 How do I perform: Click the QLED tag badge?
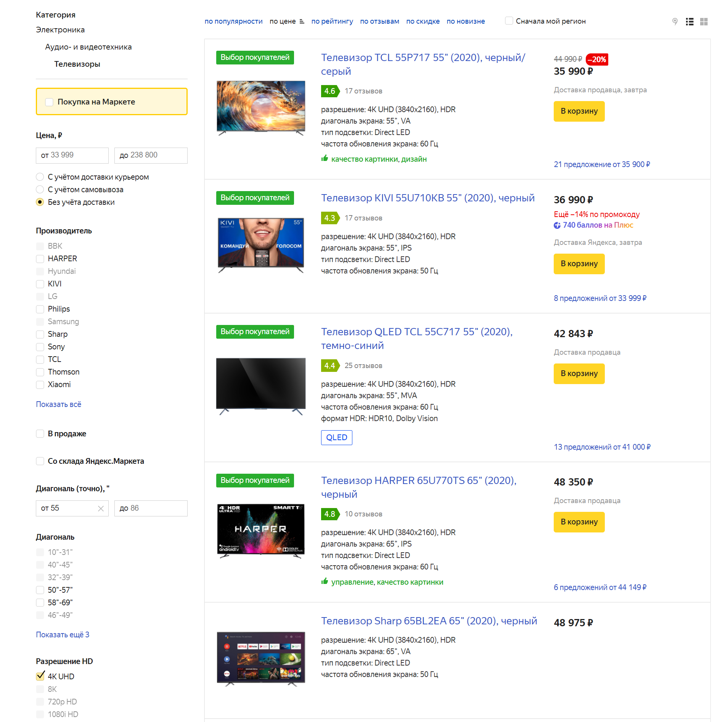click(336, 437)
